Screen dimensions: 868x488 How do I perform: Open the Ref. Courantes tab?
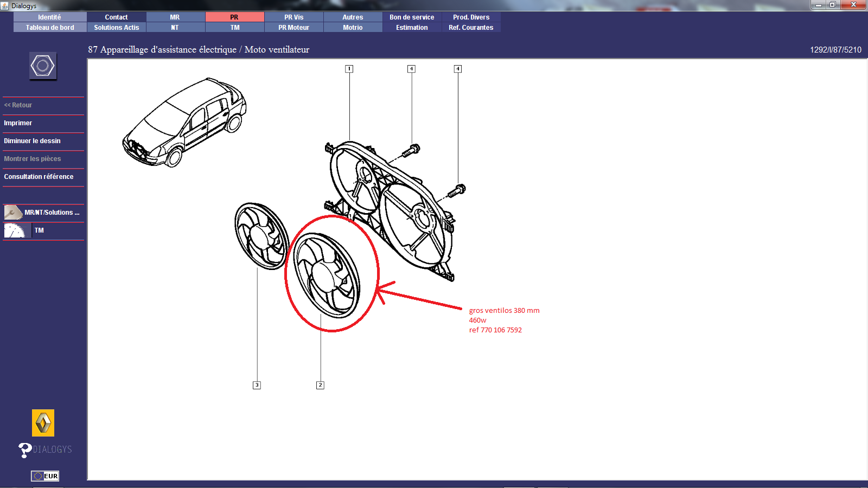tap(471, 28)
